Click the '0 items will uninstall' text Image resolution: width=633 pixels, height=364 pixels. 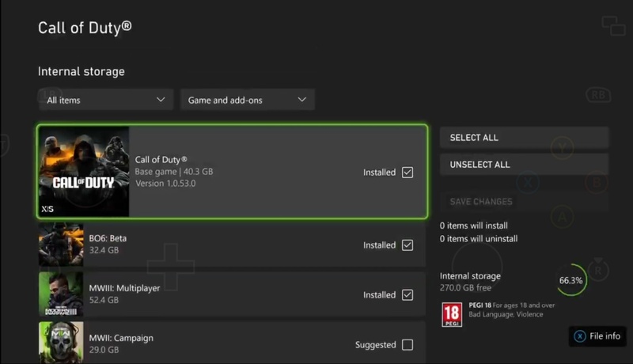tap(479, 239)
